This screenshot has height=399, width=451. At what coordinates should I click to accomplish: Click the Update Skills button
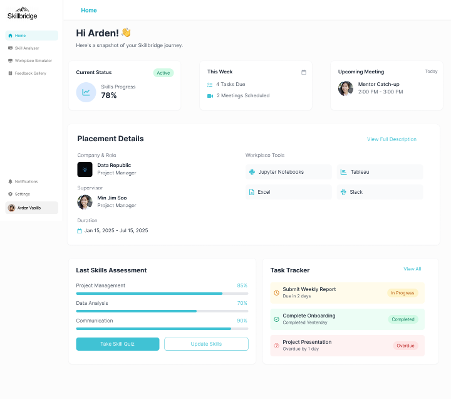click(206, 344)
